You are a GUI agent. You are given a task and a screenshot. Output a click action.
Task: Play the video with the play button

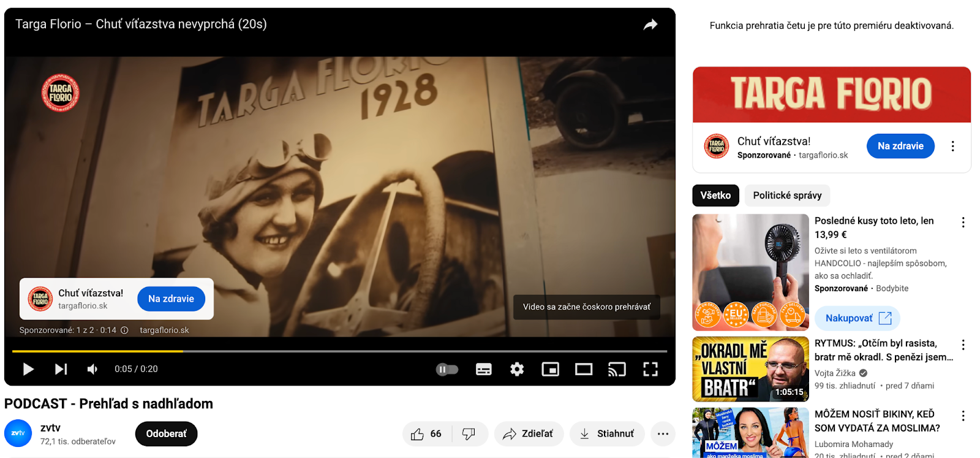(28, 369)
